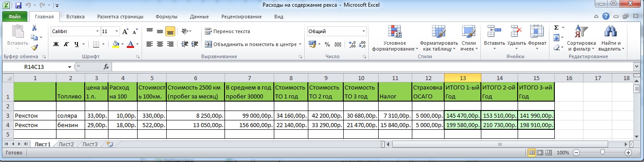644x162 pixels.
Task: Click the thousands separator 000 icon
Action: 337,44
